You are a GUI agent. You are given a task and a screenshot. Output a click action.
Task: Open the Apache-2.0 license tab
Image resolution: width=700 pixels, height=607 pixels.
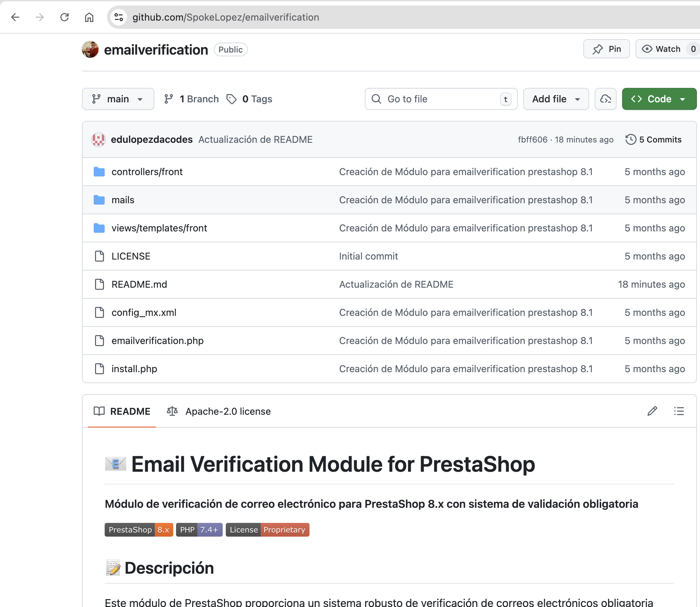point(228,411)
